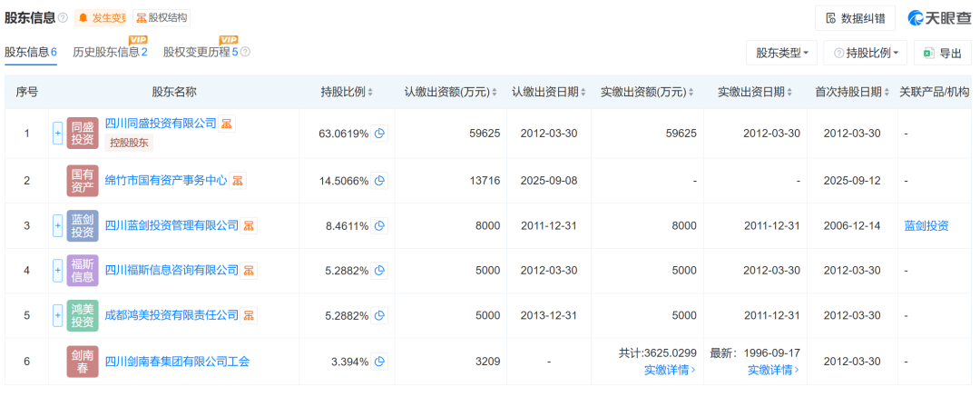Click the 发生变更 alert tag
The width and height of the screenshot is (980, 397).
(101, 17)
